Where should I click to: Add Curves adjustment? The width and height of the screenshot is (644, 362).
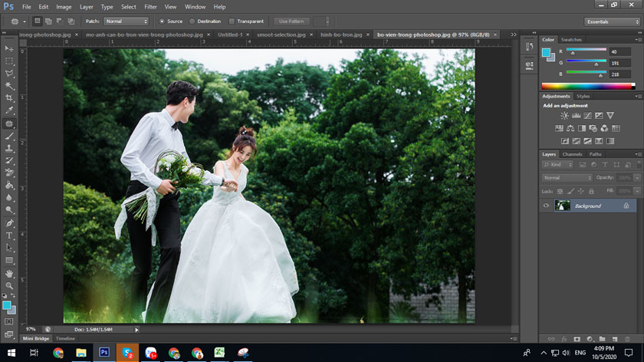pyautogui.click(x=588, y=116)
